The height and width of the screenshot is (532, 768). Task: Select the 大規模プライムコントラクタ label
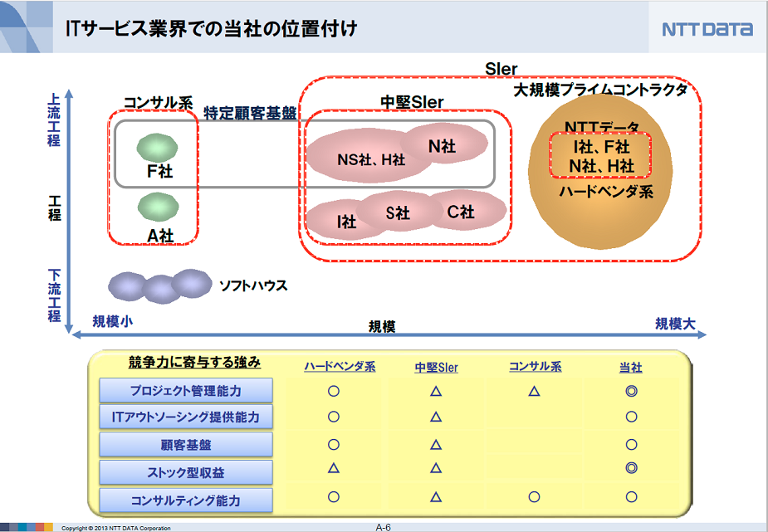[600, 90]
